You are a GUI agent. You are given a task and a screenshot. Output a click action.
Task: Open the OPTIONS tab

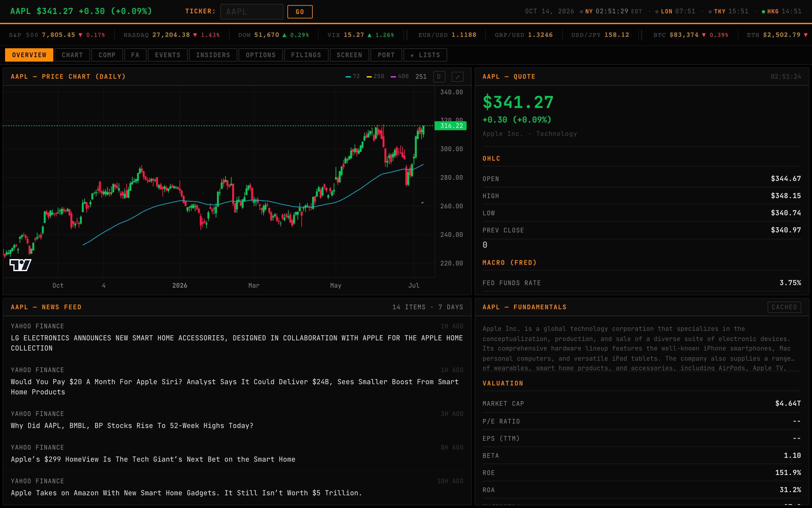click(261, 55)
